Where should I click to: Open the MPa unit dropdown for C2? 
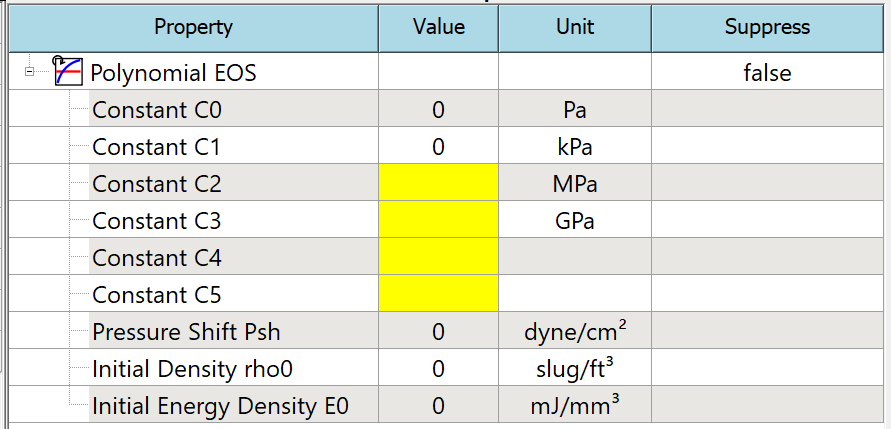tap(574, 184)
